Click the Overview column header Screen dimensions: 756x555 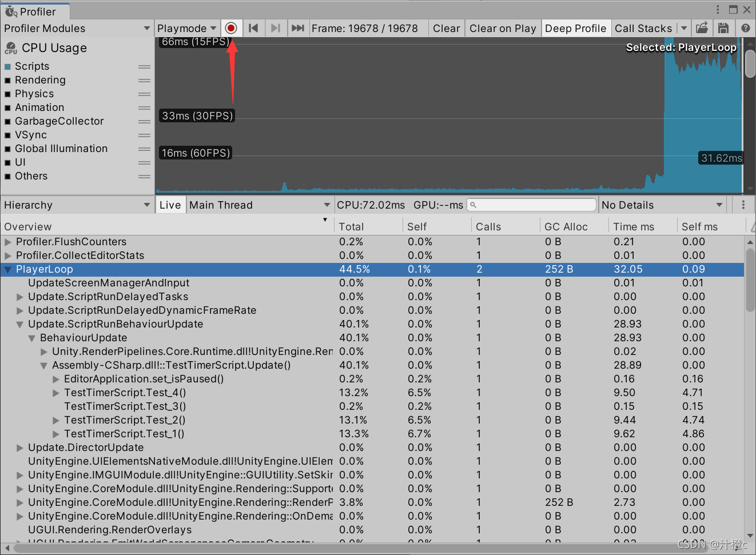[167, 226]
